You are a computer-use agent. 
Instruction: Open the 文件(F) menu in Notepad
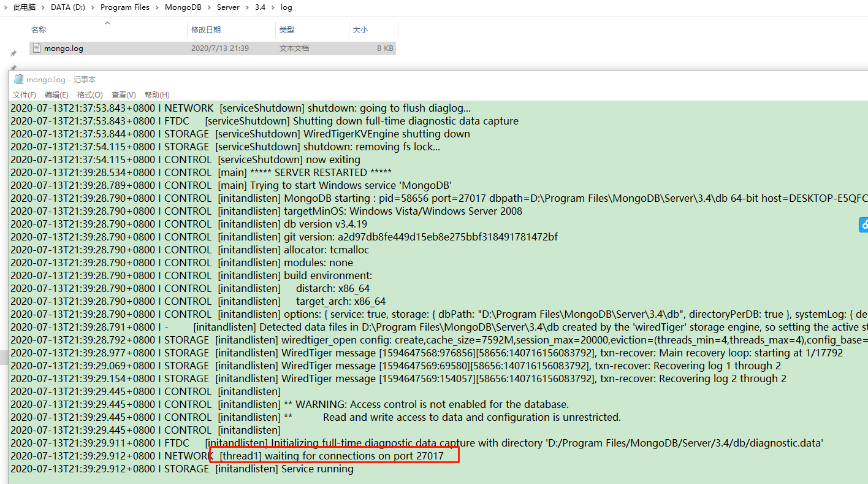pos(24,94)
